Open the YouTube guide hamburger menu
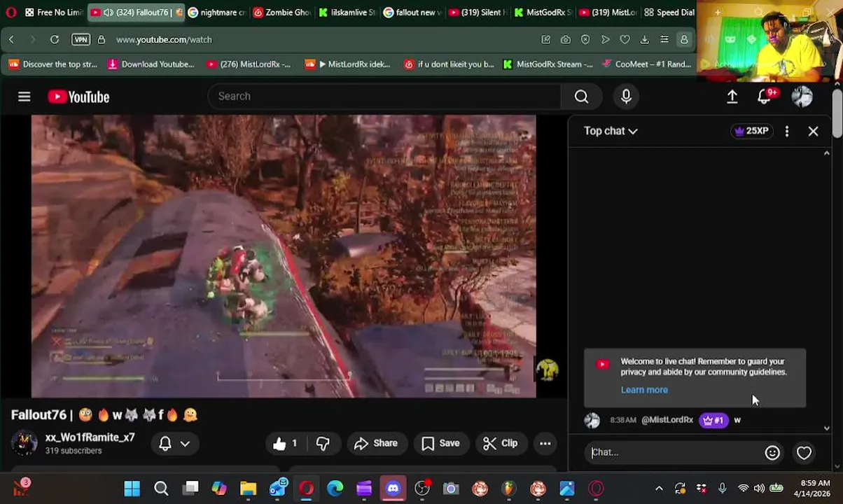 25,97
